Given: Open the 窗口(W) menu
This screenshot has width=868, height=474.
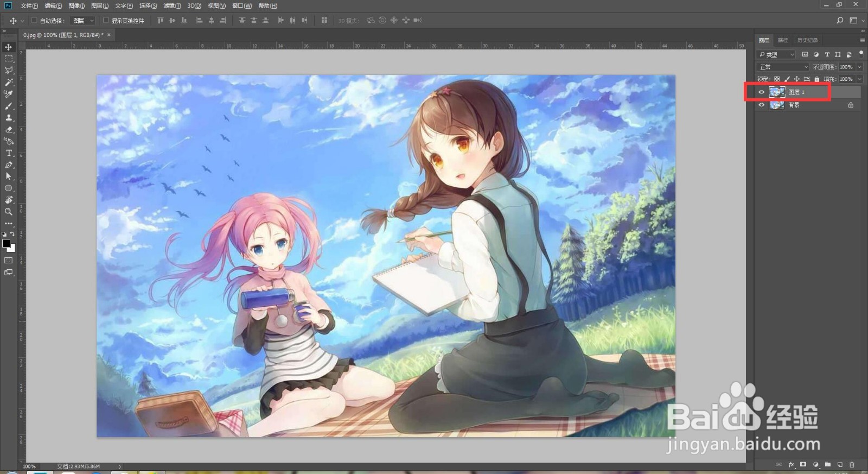Looking at the screenshot, I should (242, 6).
